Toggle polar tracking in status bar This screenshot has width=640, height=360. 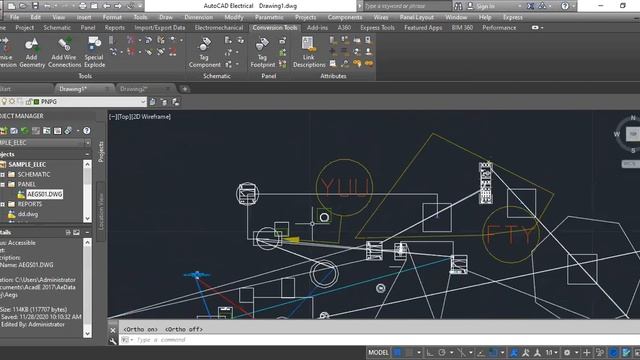(442, 353)
